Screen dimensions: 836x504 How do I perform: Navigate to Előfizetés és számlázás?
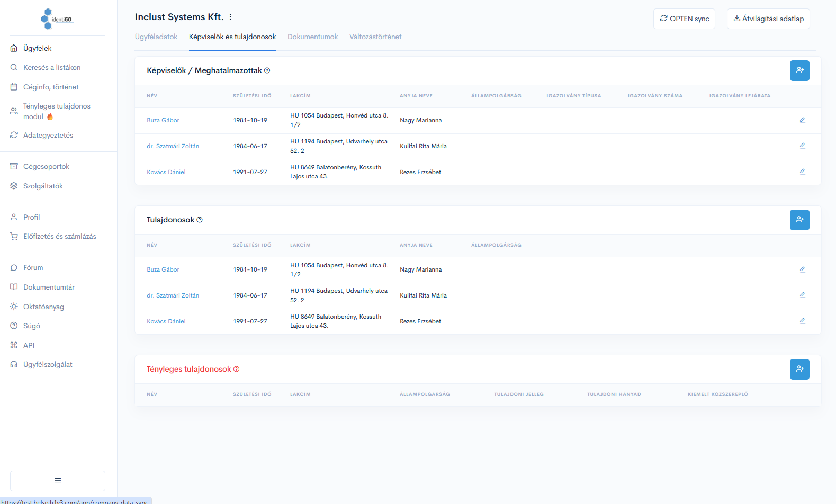[x=59, y=237]
